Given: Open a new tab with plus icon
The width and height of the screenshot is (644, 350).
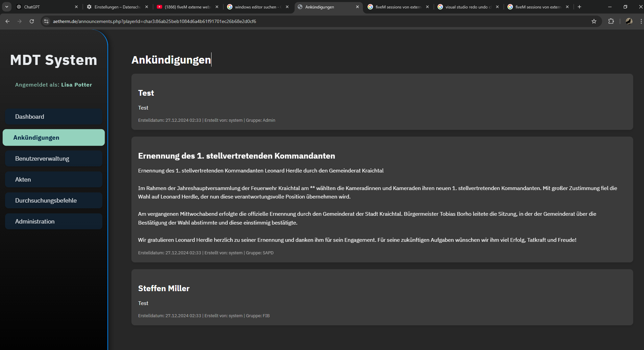Looking at the screenshot, I should (x=579, y=7).
